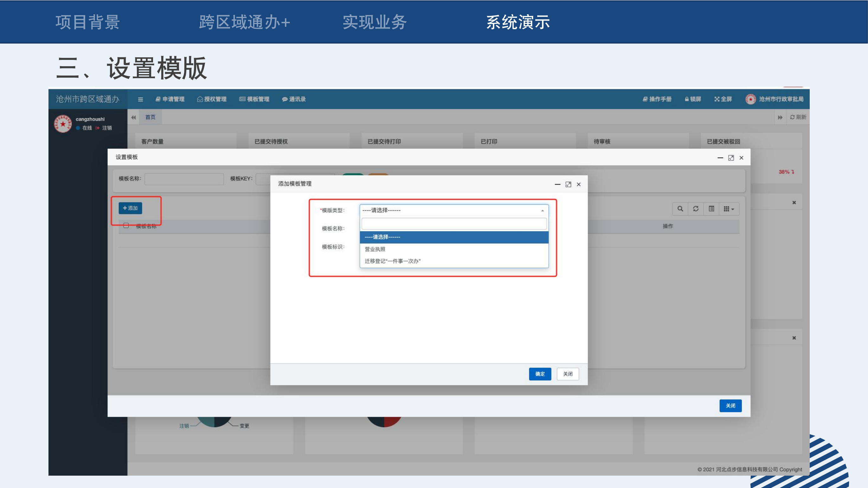868x488 pixels.
Task: Expand the 模版类型 dropdown selector
Action: 454,210
